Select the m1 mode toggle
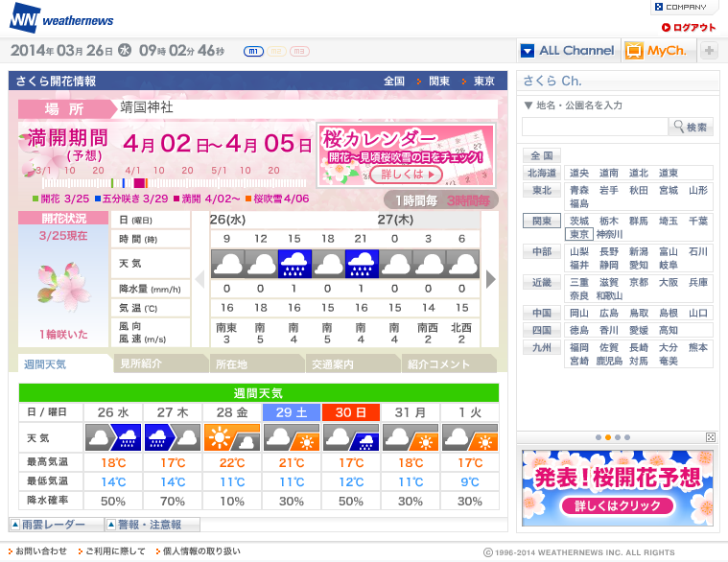 tap(253, 51)
